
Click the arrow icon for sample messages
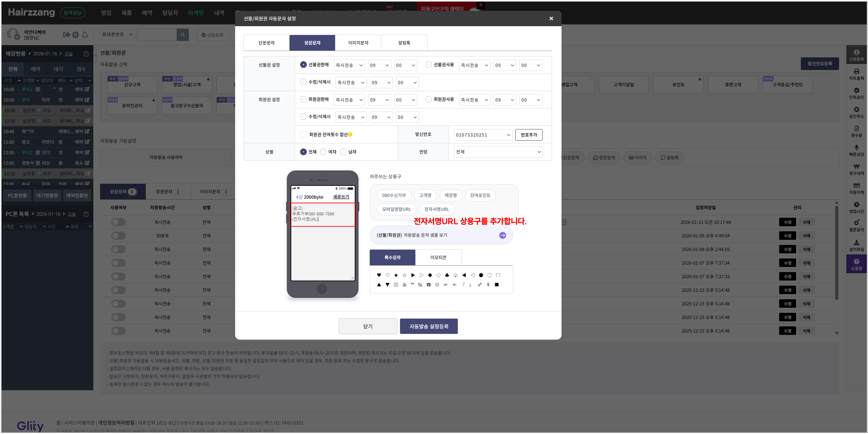pyautogui.click(x=502, y=235)
